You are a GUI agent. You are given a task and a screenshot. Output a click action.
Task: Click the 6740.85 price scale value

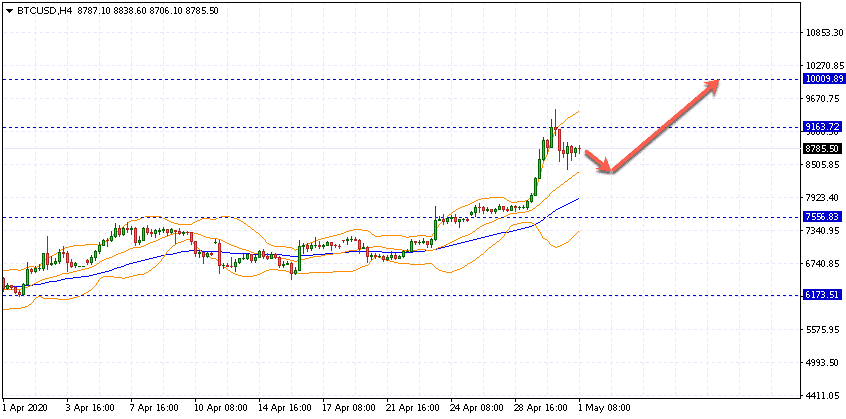824,264
